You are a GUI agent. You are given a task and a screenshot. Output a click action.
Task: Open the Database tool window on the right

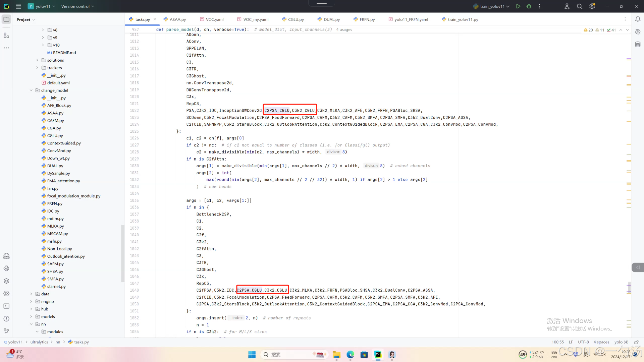[x=638, y=44]
